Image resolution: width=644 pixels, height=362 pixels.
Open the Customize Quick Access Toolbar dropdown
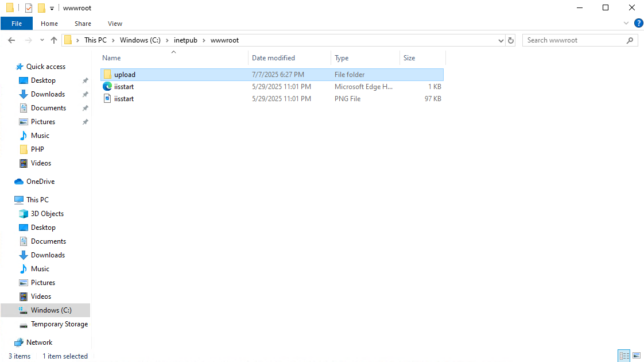pos(52,8)
